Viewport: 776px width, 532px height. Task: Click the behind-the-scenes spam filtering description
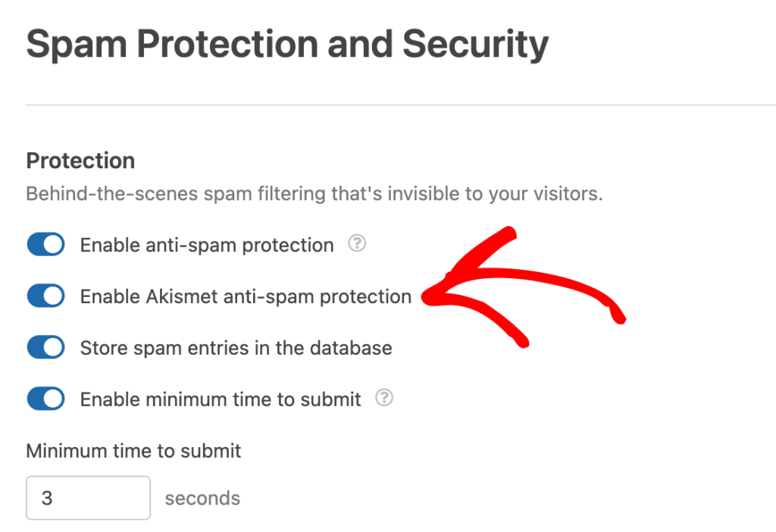(314, 193)
